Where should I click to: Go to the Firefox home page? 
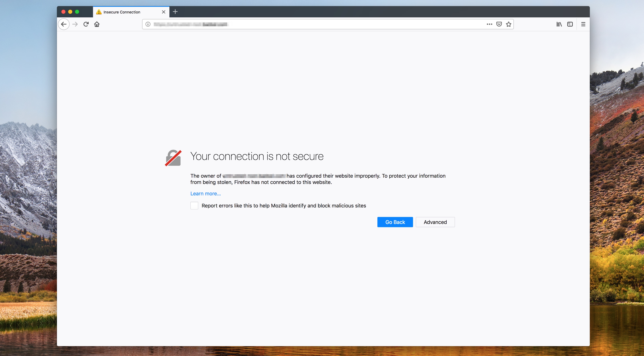point(97,24)
